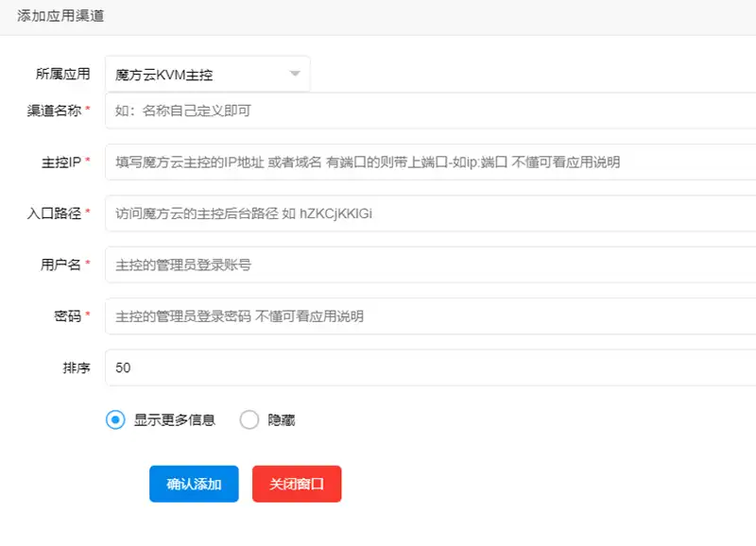Select the 隐藏 radio button
The width and height of the screenshot is (756, 546).
[249, 419]
